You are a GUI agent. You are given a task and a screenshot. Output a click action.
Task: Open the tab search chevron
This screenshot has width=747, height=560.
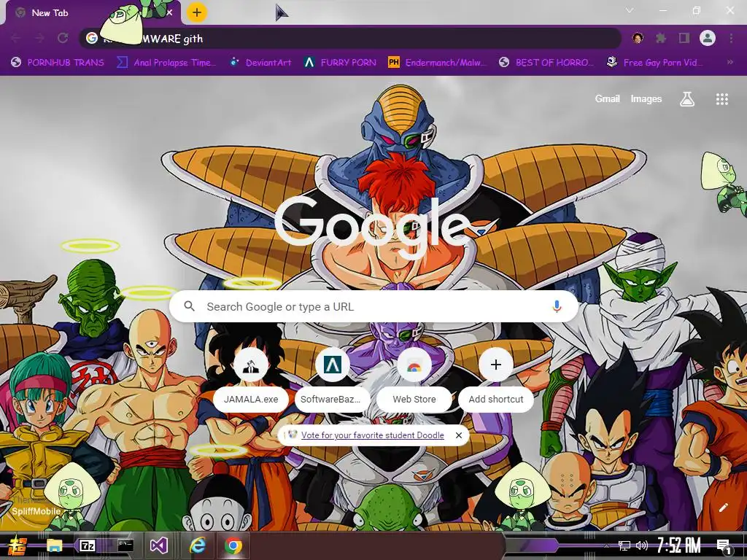[x=630, y=10]
